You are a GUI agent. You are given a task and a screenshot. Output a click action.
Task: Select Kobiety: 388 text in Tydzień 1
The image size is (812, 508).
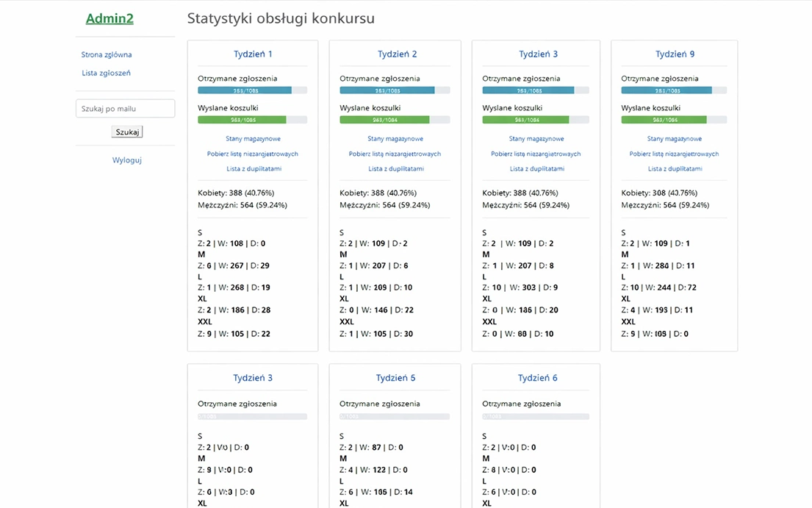(x=236, y=193)
